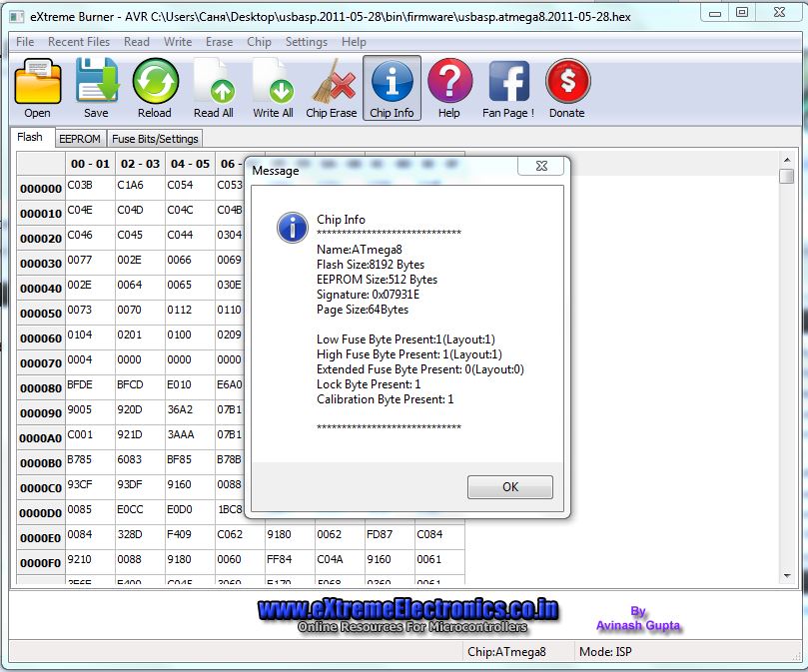Select row header 0000F0
808x672 pixels.
(41, 563)
